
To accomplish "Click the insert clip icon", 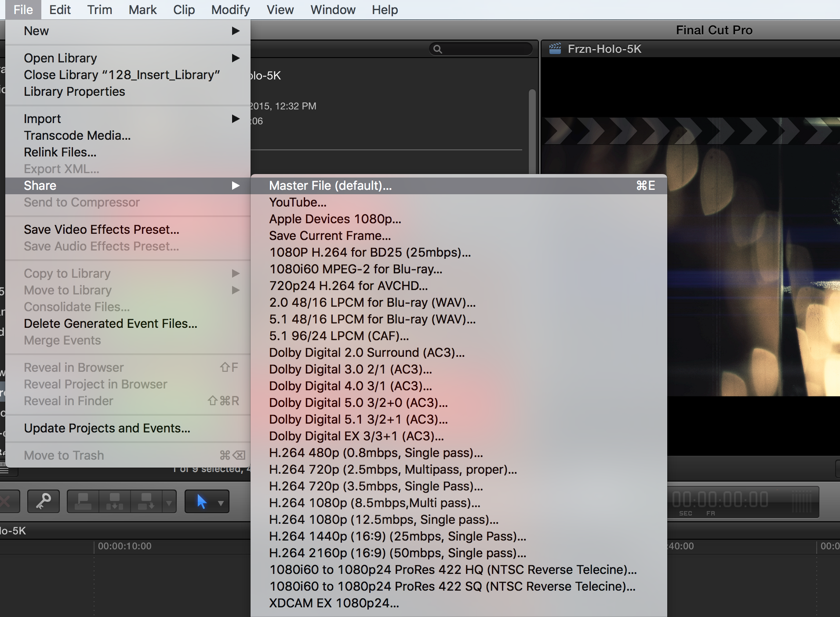I will 115,501.
